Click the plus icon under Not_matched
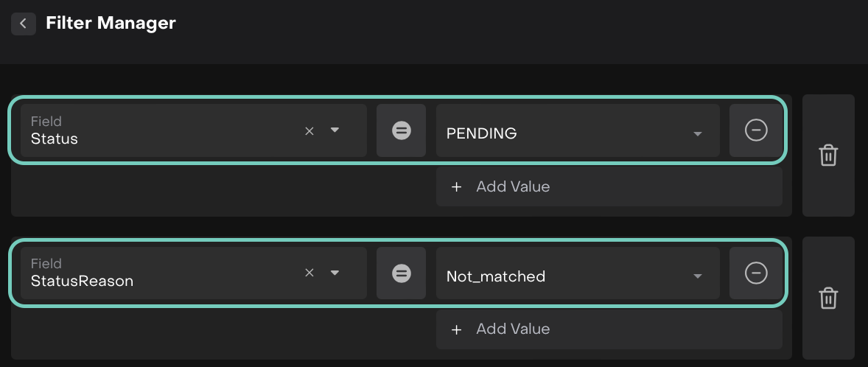The width and height of the screenshot is (868, 367). point(456,329)
